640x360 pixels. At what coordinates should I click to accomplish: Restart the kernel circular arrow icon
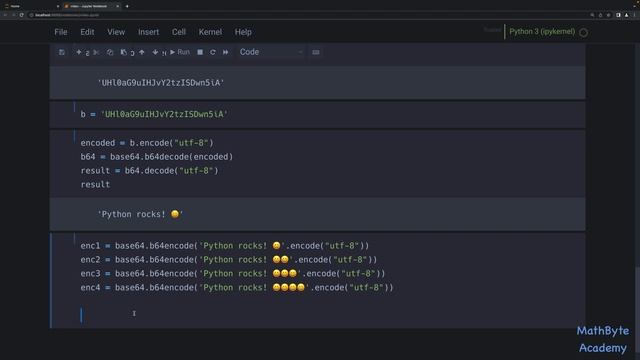(213, 52)
